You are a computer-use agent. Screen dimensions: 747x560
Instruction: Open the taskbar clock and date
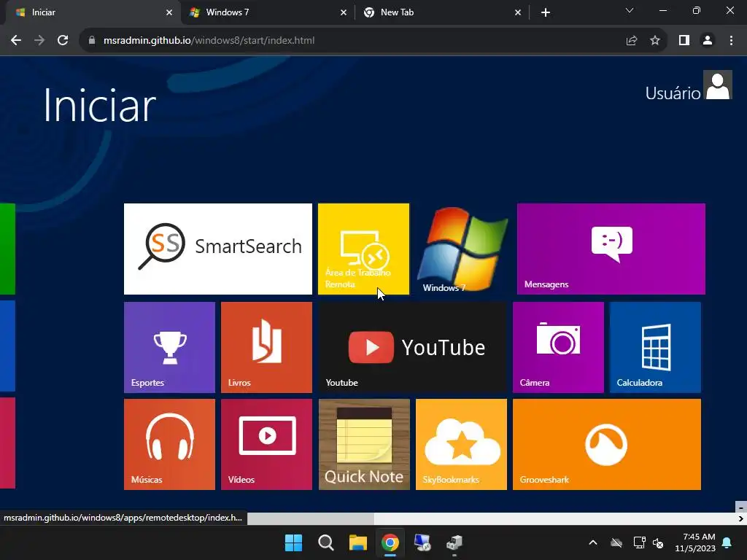pyautogui.click(x=695, y=542)
